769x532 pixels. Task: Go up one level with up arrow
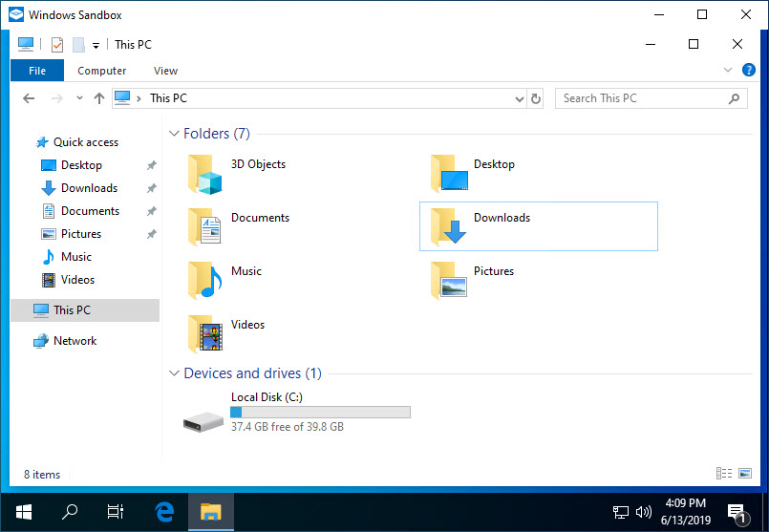[x=99, y=98]
